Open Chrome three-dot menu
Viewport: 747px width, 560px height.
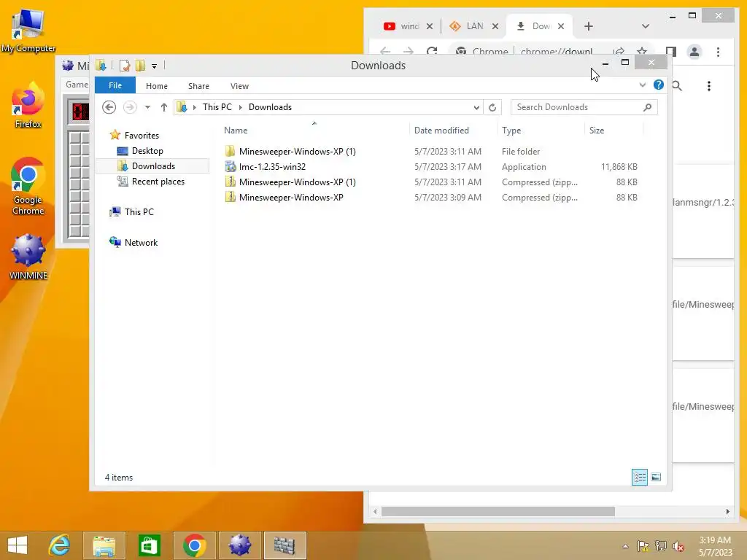click(718, 52)
